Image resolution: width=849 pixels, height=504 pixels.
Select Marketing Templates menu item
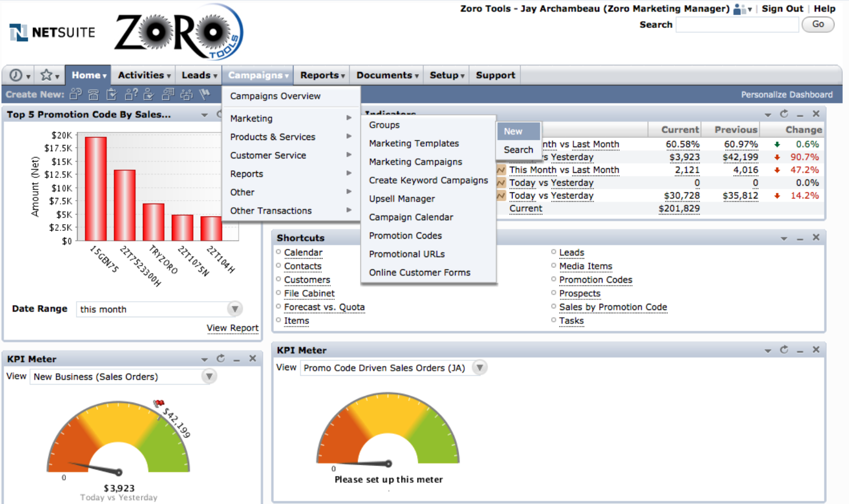click(x=414, y=143)
